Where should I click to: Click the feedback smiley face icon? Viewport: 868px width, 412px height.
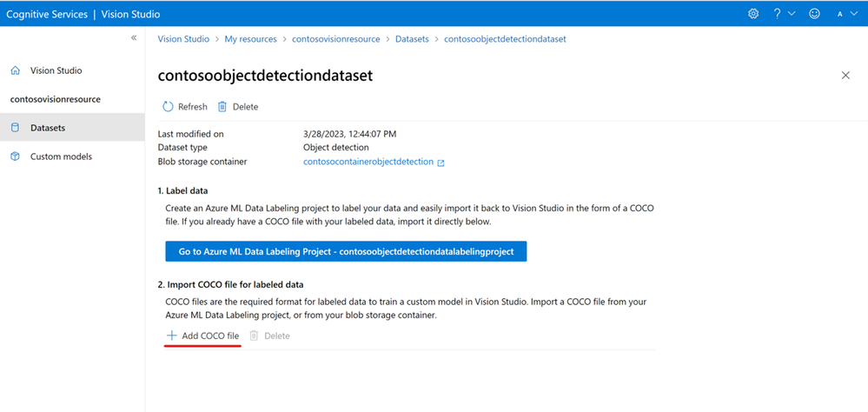814,14
